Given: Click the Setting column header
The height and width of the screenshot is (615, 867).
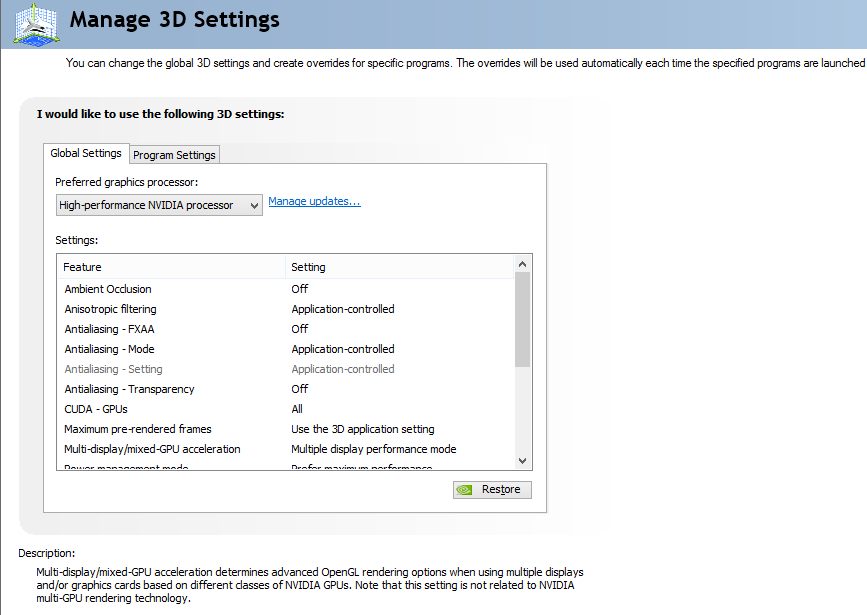Looking at the screenshot, I should coord(399,267).
